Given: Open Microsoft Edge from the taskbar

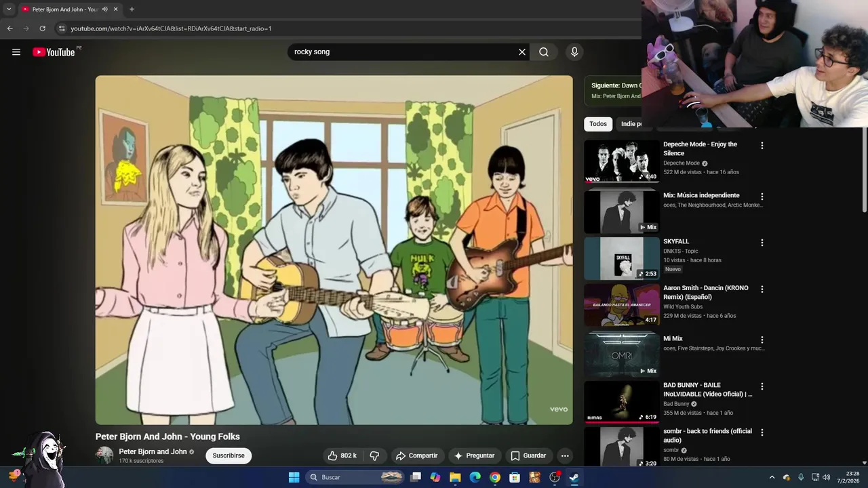Looking at the screenshot, I should [x=475, y=477].
